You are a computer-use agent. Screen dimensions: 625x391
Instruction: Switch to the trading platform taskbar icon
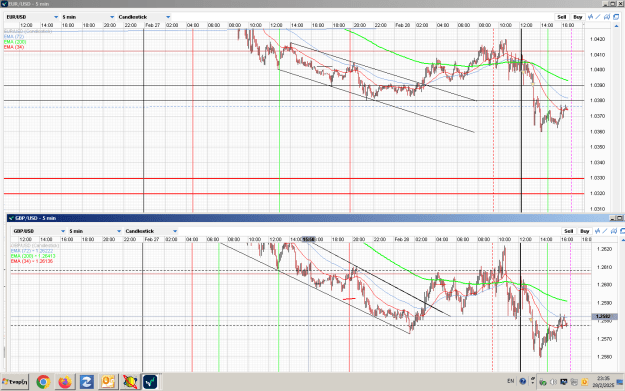click(x=151, y=382)
